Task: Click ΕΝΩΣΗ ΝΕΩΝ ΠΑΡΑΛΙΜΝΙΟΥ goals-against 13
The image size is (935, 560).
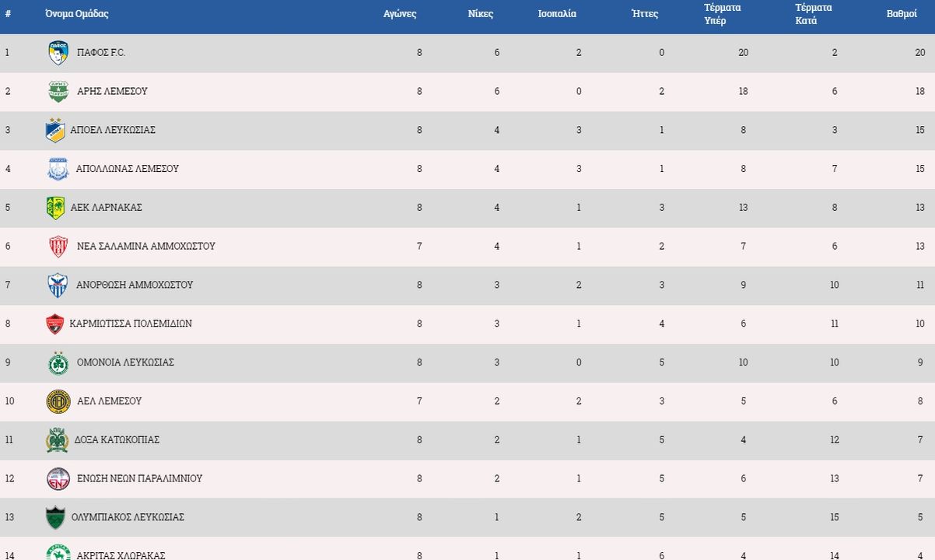Action: click(835, 479)
